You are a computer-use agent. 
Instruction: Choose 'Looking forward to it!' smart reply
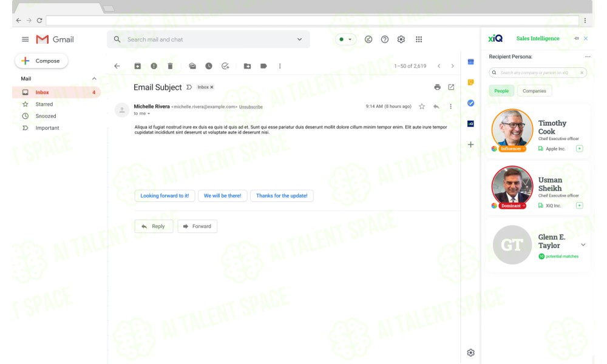(164, 196)
